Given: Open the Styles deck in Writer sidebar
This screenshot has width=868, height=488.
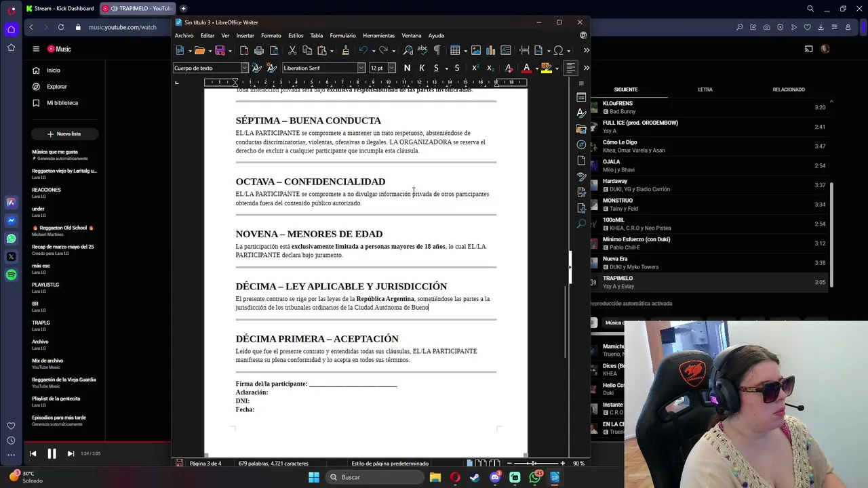Looking at the screenshot, I should 581,113.
